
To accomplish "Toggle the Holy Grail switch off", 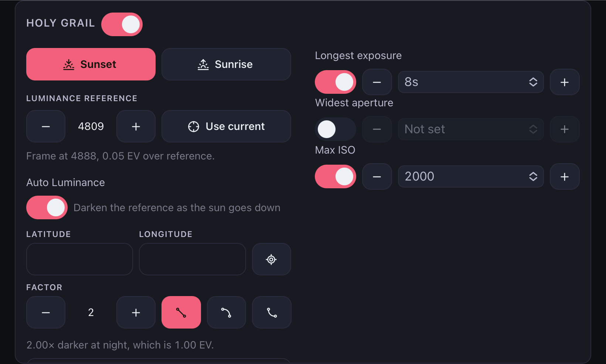I will coord(122,24).
